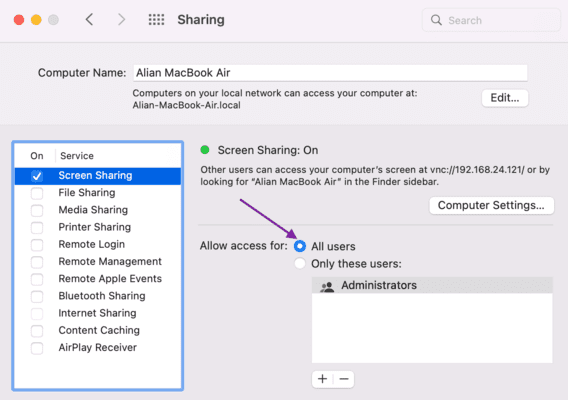Click the Service column header

pos(77,156)
